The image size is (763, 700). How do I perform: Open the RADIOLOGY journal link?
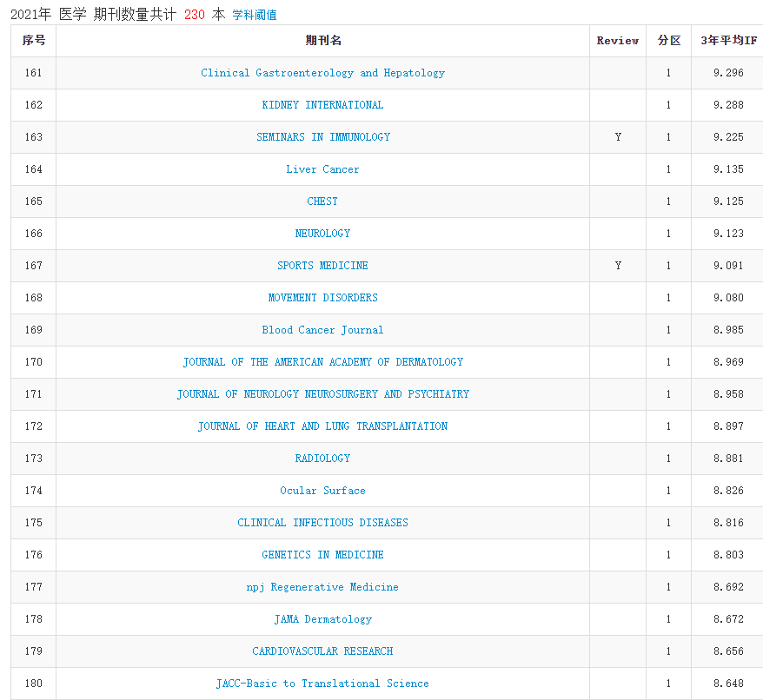pyautogui.click(x=322, y=459)
